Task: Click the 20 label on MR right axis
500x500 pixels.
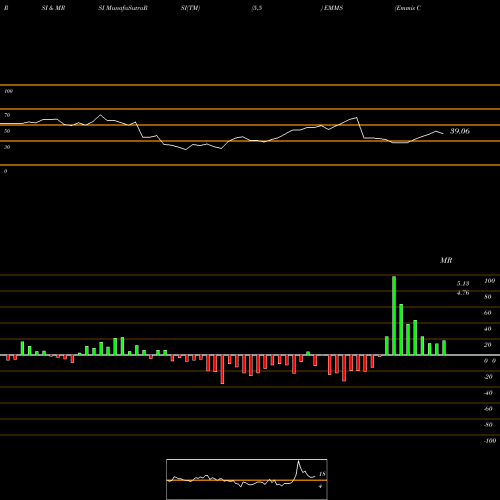Action: point(488,345)
